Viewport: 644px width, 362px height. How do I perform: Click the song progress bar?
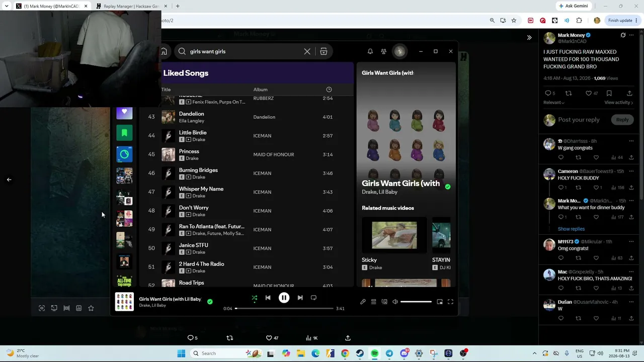click(x=284, y=308)
